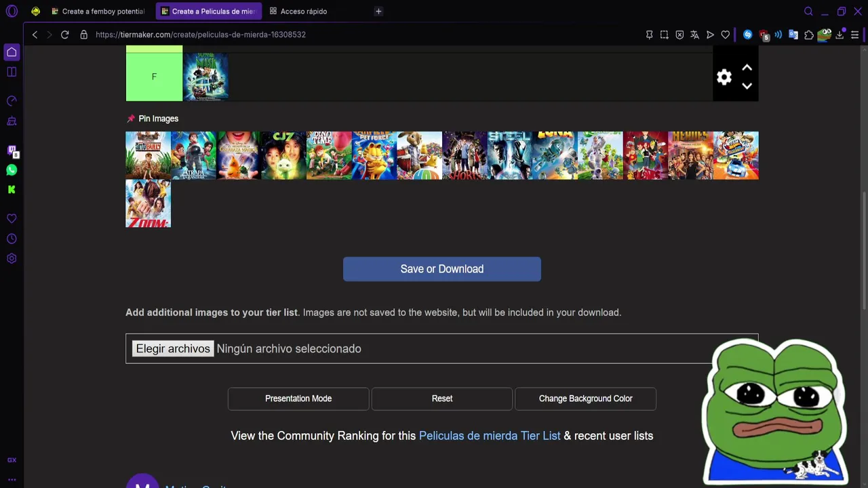Switch to Create a femboy potential tab

(x=99, y=11)
